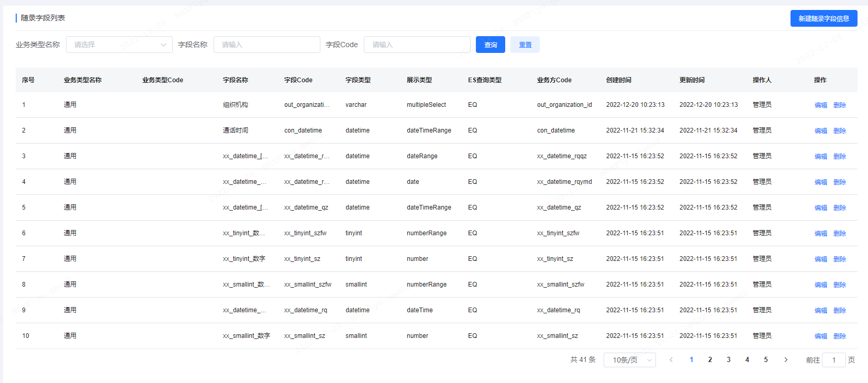Delete row 6 xx_tinyint_szfw
Viewport: 868px width, 383px height.
click(839, 233)
